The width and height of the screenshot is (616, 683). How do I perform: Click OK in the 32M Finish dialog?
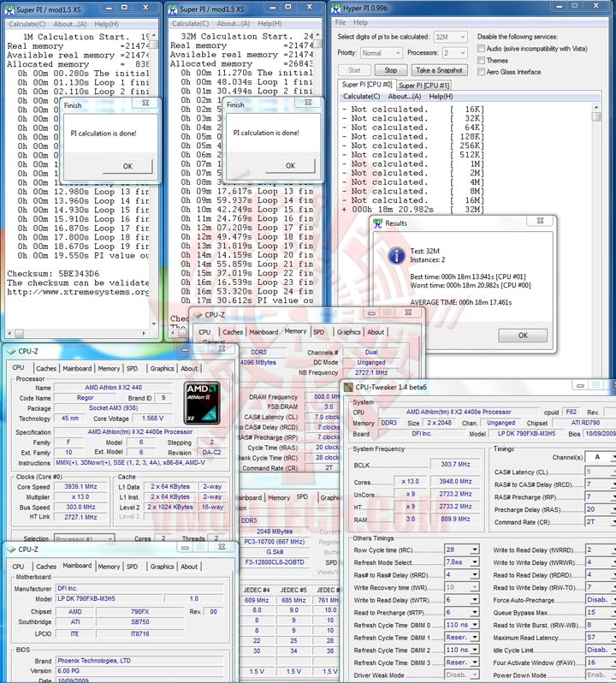(x=290, y=165)
